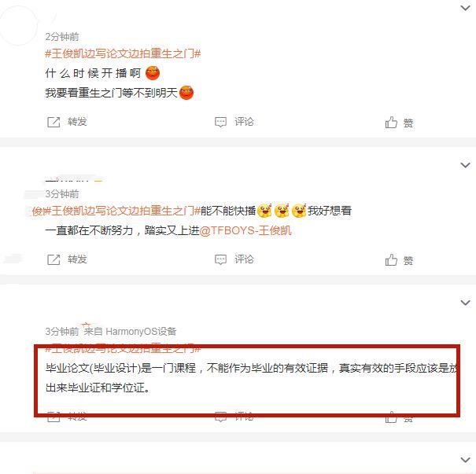Viewport: 476px width, 474px height.
Task: Click 转发 label on first post
Action: (77, 122)
